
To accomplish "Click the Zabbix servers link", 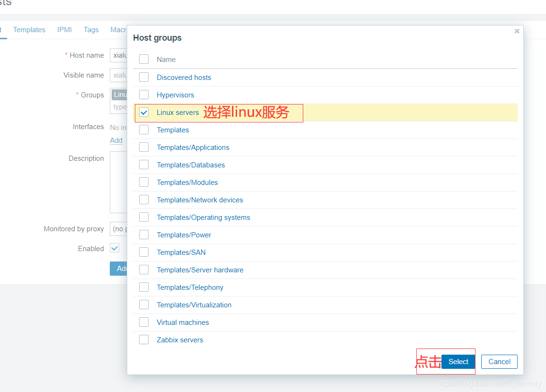I will 180,340.
